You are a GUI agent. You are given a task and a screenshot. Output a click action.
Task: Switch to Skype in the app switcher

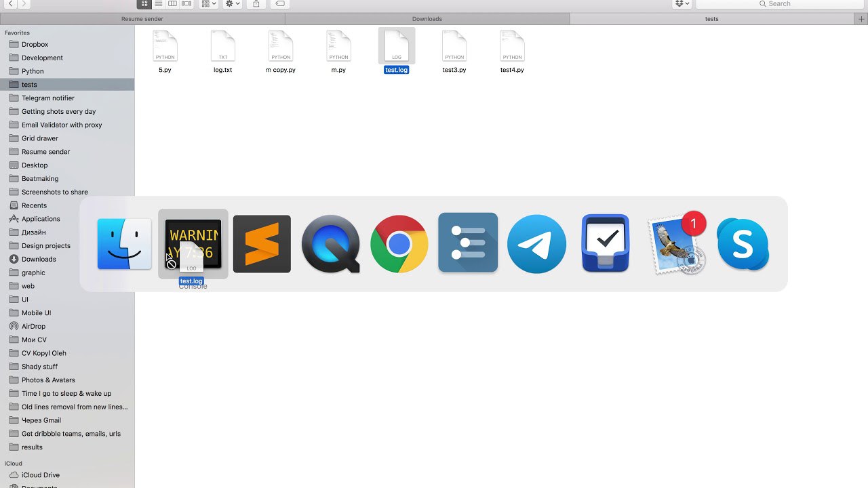[743, 244]
